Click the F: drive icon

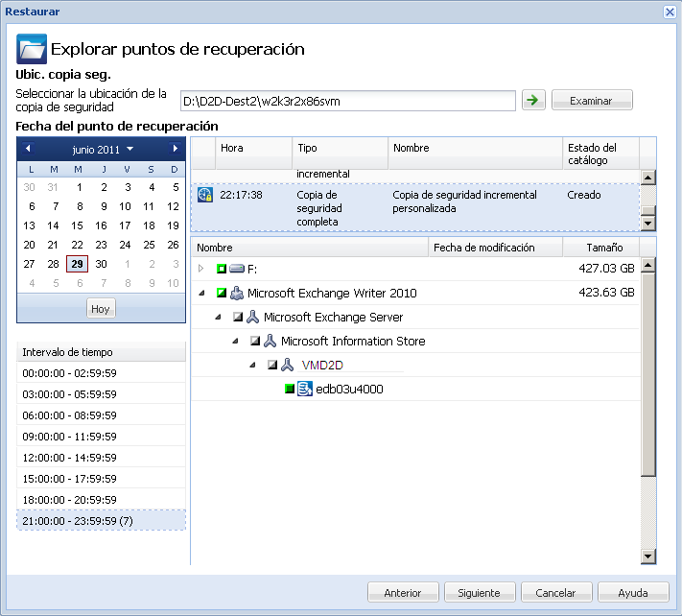pos(237,270)
